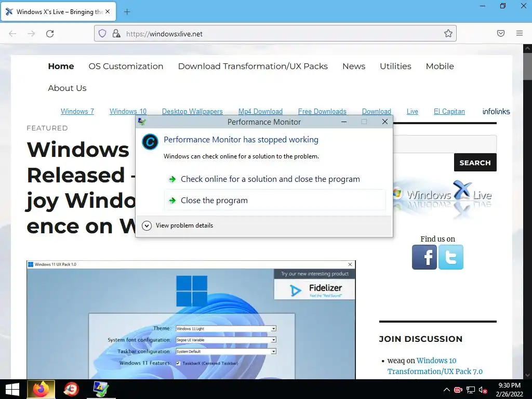Open the Facebook page icon
532x399 pixels.
click(x=424, y=257)
